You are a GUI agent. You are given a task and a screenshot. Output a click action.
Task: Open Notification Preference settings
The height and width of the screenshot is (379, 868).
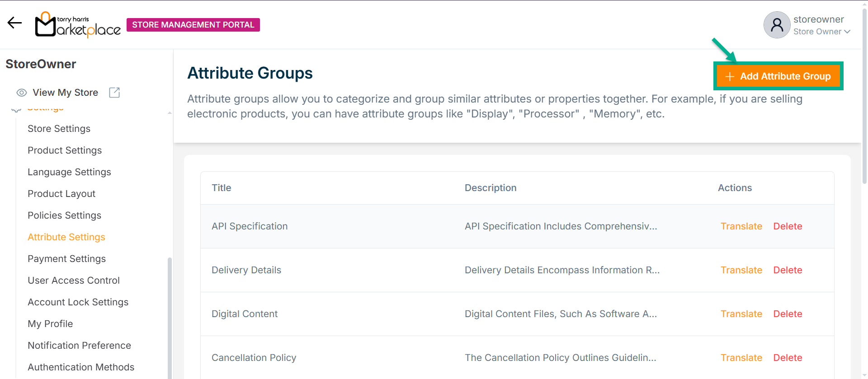79,346
